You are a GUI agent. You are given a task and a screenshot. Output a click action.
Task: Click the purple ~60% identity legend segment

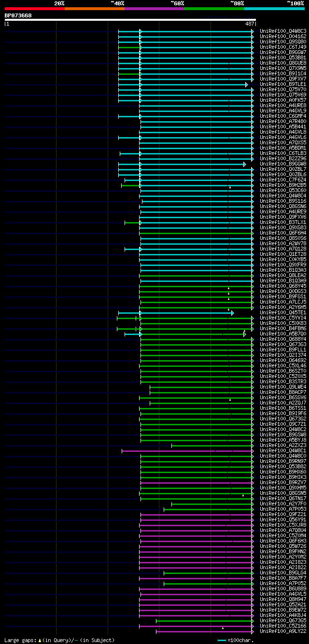click(154, 9)
